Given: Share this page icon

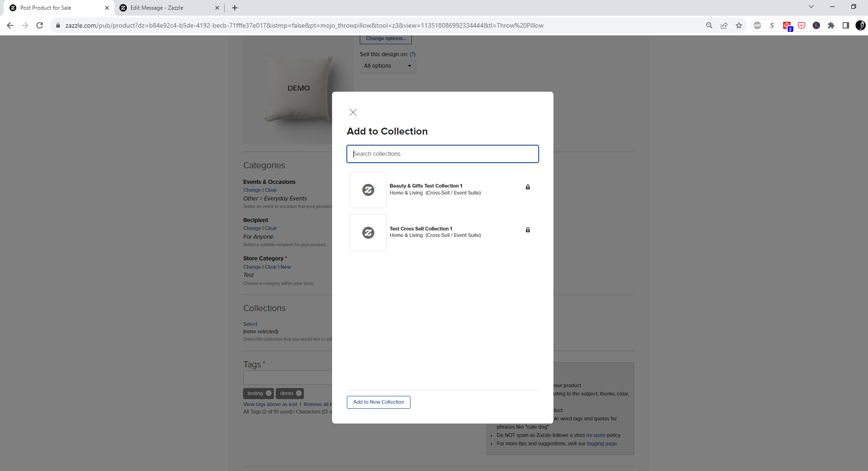Looking at the screenshot, I should click(724, 25).
